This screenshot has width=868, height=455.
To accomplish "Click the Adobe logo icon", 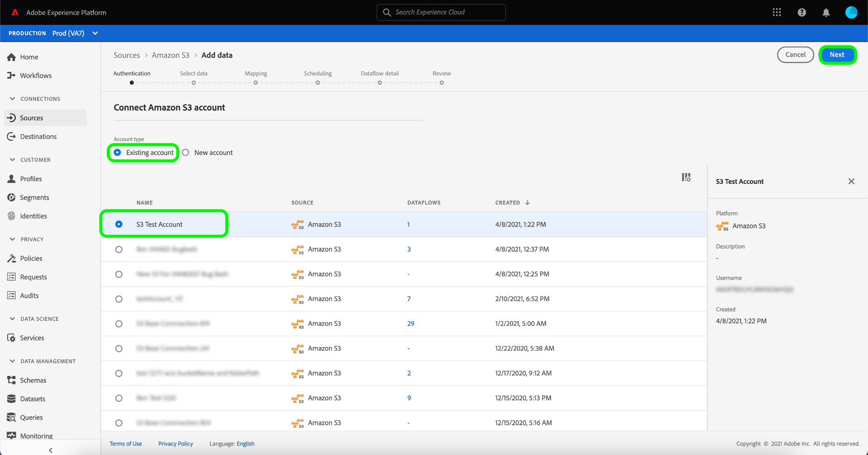I will [x=15, y=12].
